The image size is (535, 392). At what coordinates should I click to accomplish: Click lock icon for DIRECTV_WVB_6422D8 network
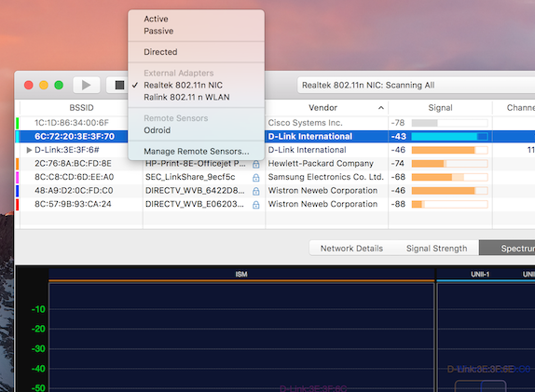tap(256, 191)
